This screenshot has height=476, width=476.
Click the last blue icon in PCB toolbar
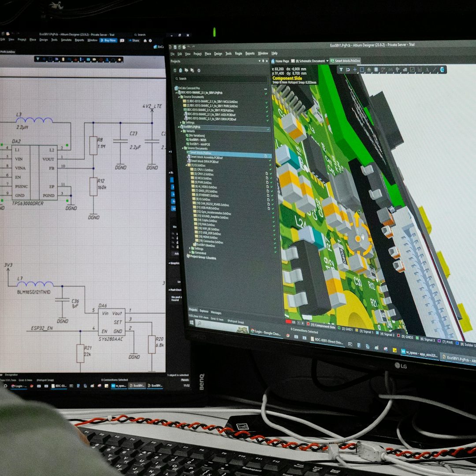coord(442,70)
